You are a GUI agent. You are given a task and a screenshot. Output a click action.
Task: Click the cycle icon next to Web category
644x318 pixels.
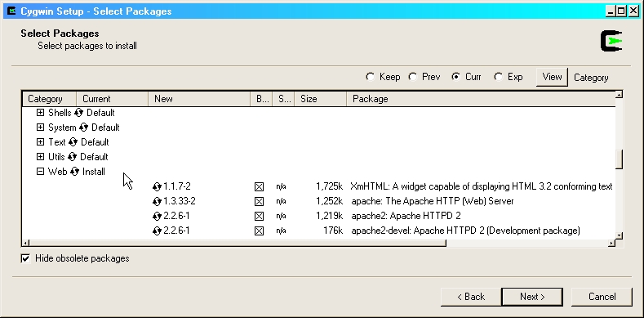(x=74, y=172)
